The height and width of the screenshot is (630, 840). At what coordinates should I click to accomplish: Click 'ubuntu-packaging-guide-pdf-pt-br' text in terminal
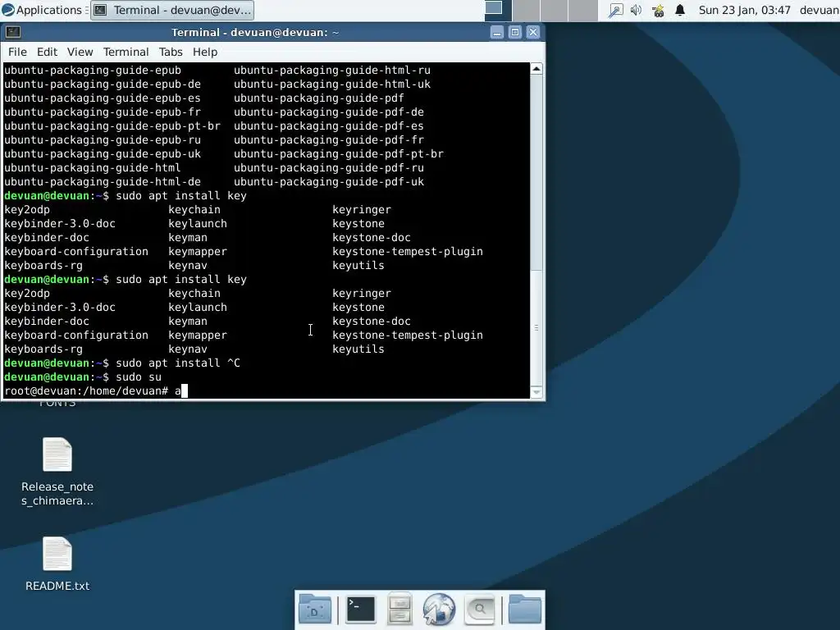click(x=339, y=153)
